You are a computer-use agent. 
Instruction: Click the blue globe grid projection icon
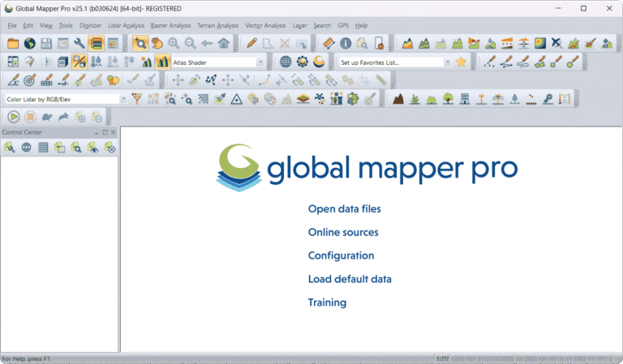pyautogui.click(x=286, y=62)
